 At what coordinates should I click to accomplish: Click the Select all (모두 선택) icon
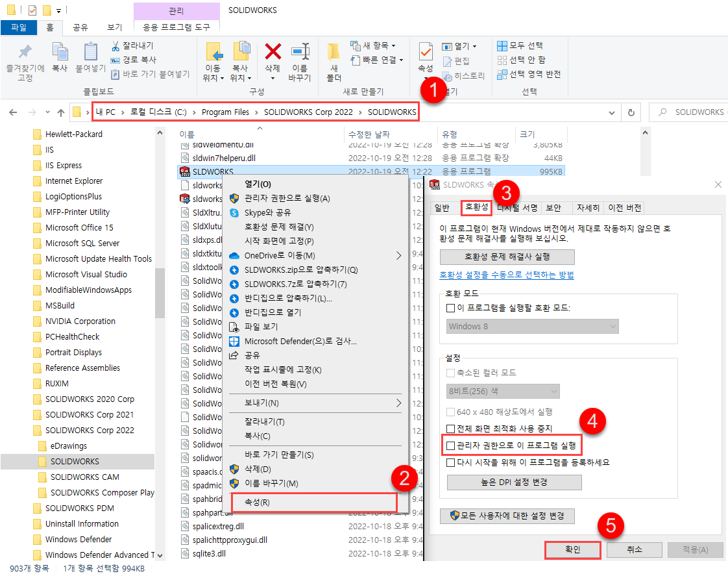(x=502, y=45)
